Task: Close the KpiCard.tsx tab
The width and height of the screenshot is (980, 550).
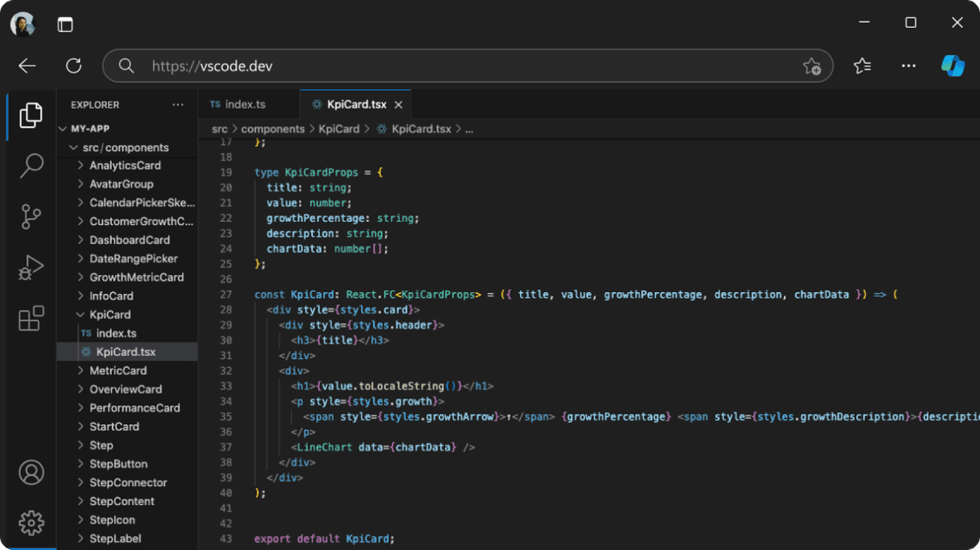Action: pyautogui.click(x=399, y=105)
